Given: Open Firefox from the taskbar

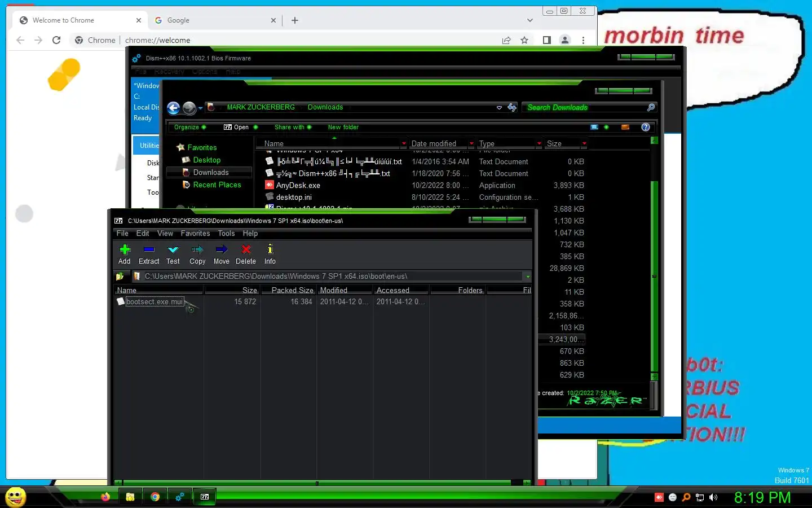Looking at the screenshot, I should point(105,497).
